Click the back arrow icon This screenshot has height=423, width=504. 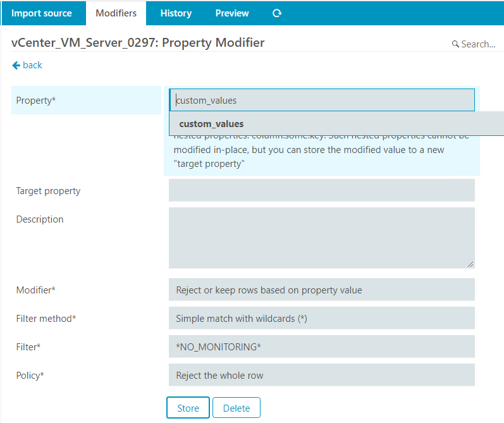click(x=16, y=65)
